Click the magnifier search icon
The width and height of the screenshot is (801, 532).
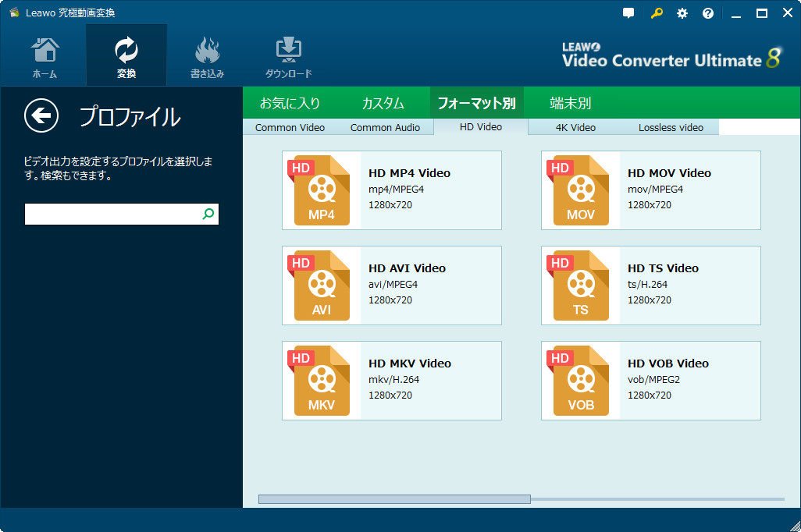pyautogui.click(x=208, y=215)
